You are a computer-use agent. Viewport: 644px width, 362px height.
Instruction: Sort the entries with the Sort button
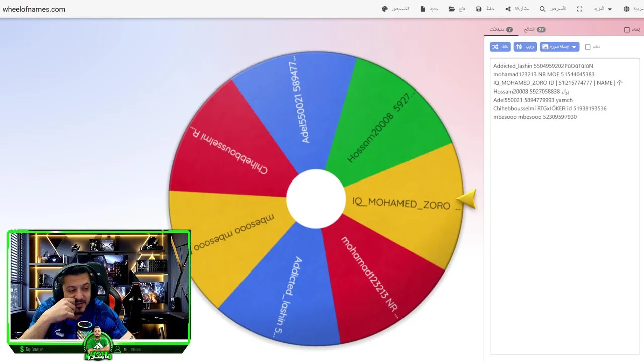(525, 47)
